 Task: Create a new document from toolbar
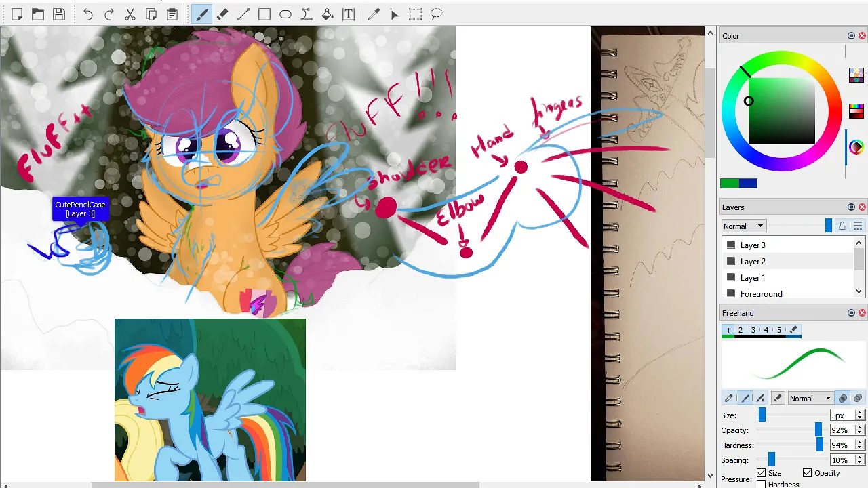(x=17, y=14)
